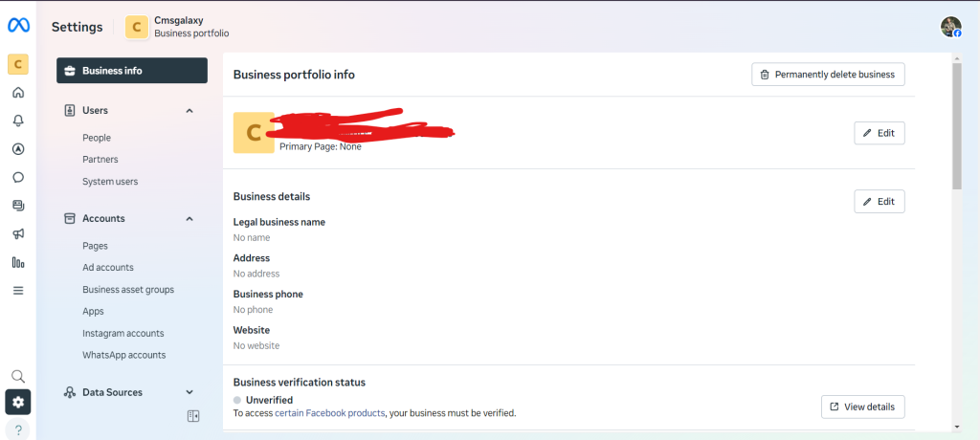Click the Settings page title
The image size is (980, 440).
point(77,27)
